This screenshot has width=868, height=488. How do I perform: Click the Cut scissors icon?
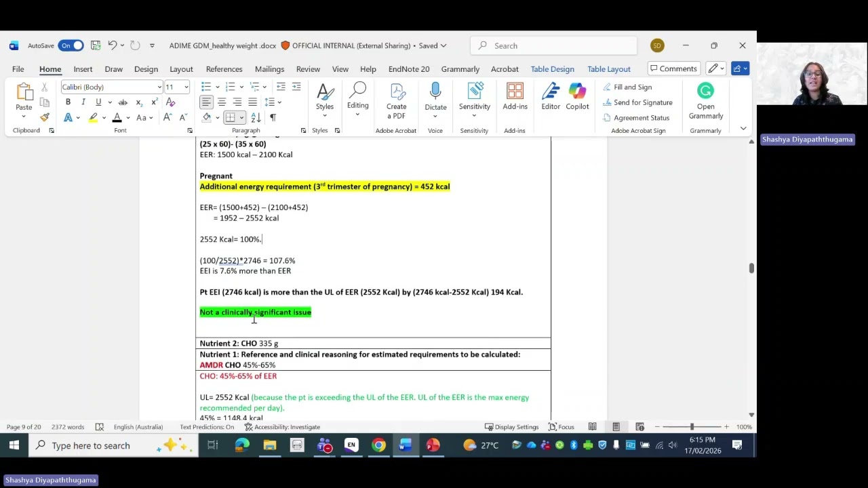point(45,87)
